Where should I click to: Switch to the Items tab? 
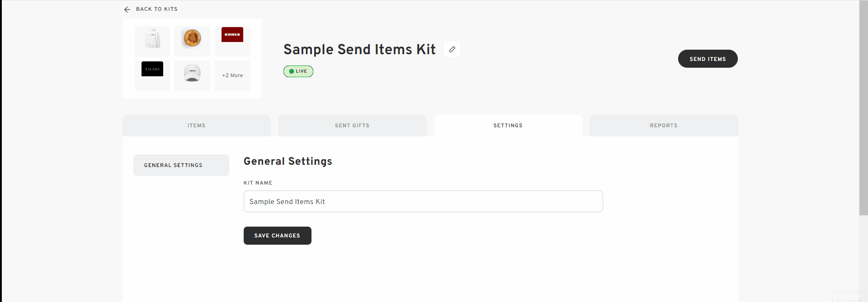click(197, 125)
